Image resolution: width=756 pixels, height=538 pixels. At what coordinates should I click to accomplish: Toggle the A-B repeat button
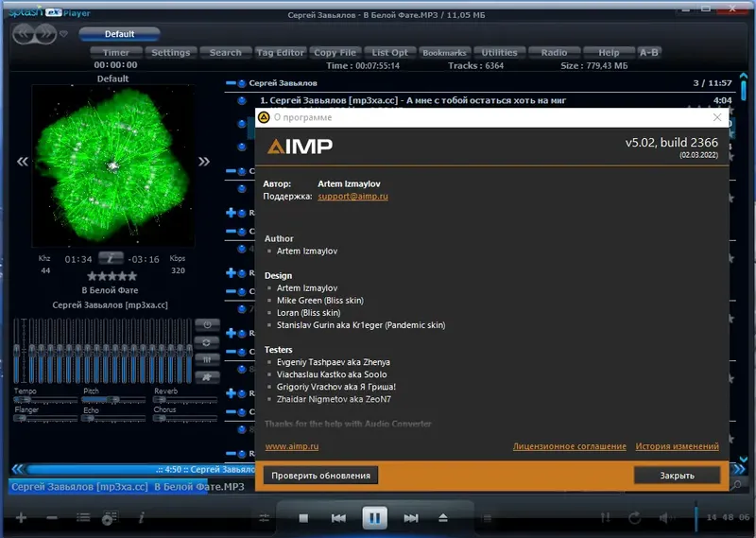[x=648, y=53]
